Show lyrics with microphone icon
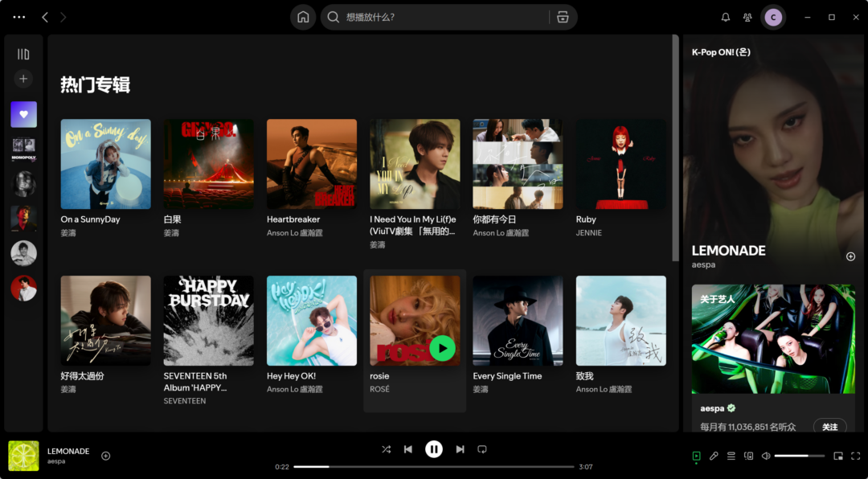The width and height of the screenshot is (868, 479). click(714, 456)
